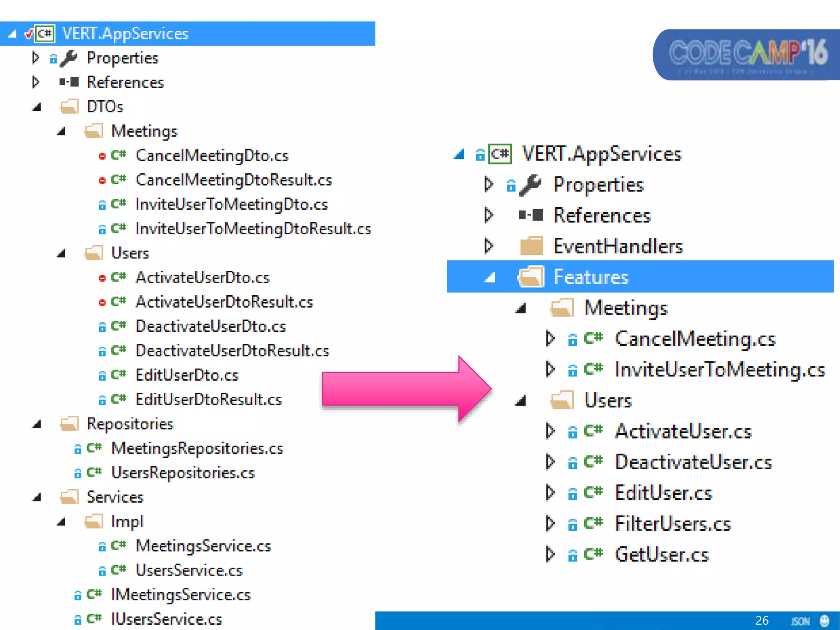Click the References icon in left tree
The width and height of the screenshot is (840, 630).
click(x=69, y=82)
